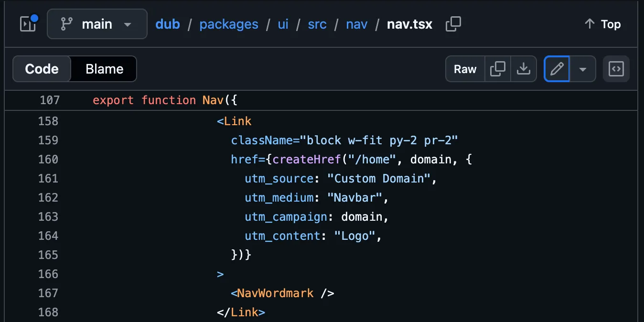Go to the dub repository root
This screenshot has width=644, height=322.
point(168,24)
